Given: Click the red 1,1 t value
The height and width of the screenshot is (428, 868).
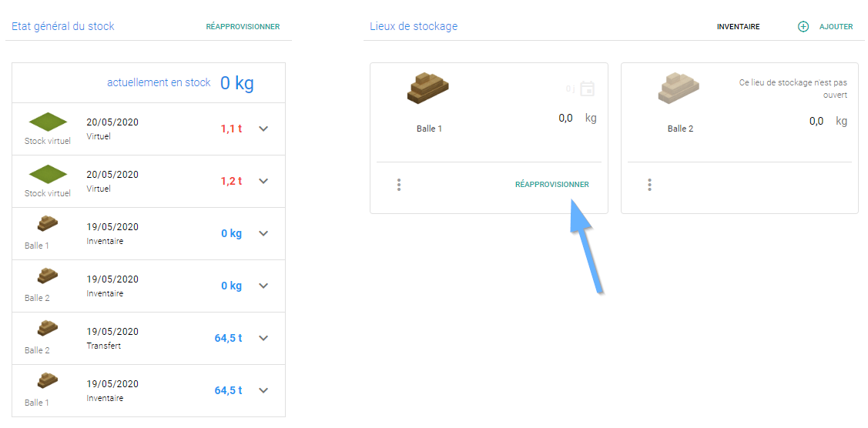Looking at the screenshot, I should click(231, 129).
